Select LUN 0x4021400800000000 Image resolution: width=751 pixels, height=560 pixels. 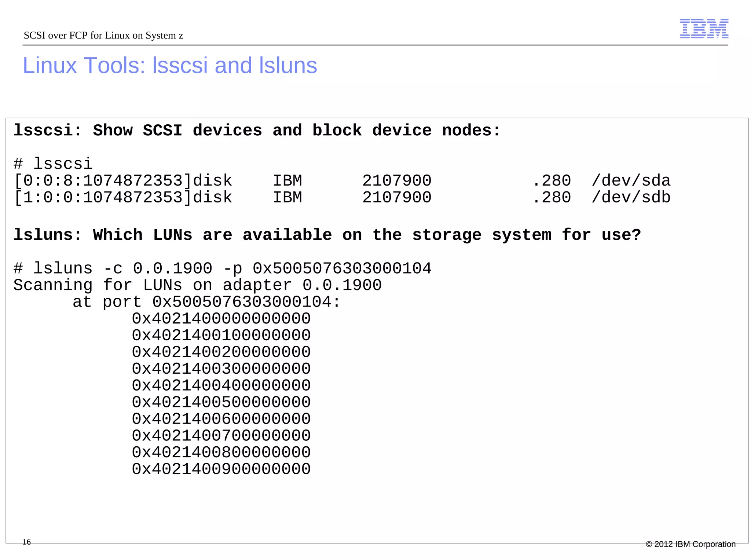(x=221, y=453)
